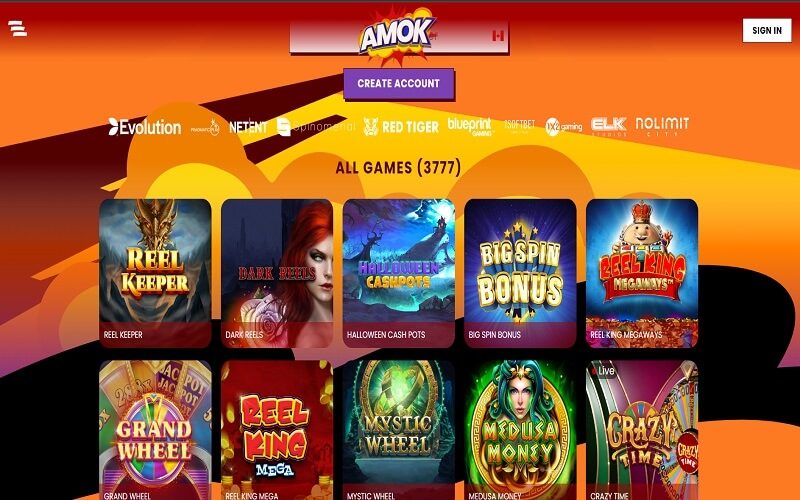The image size is (800, 500).
Task: Filter by NetEnt provider logo
Action: (248, 127)
